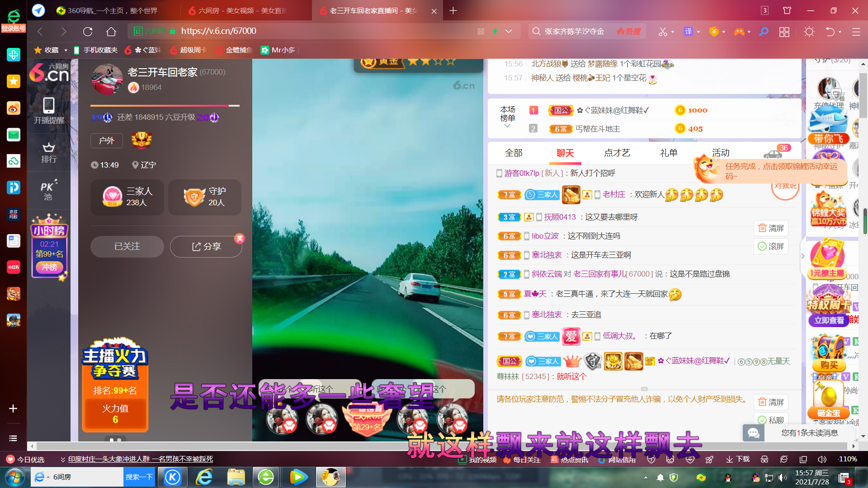Show hidden tray icons arrow

point(646,478)
